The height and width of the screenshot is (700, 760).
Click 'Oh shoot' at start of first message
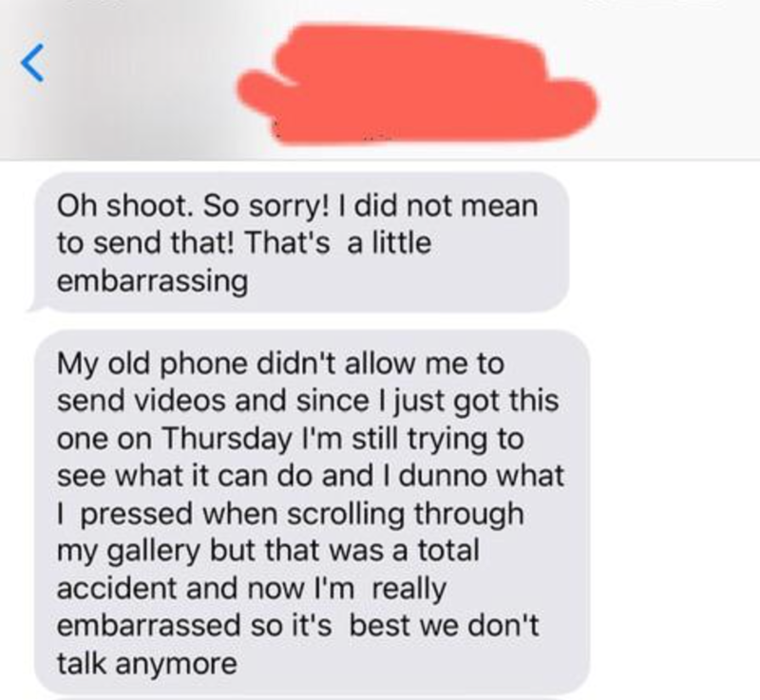(123, 205)
